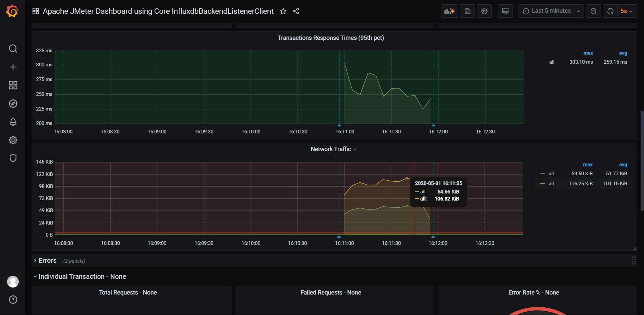Open dashboard settings gear in top bar
The height and width of the screenshot is (315, 644).
point(484,11)
